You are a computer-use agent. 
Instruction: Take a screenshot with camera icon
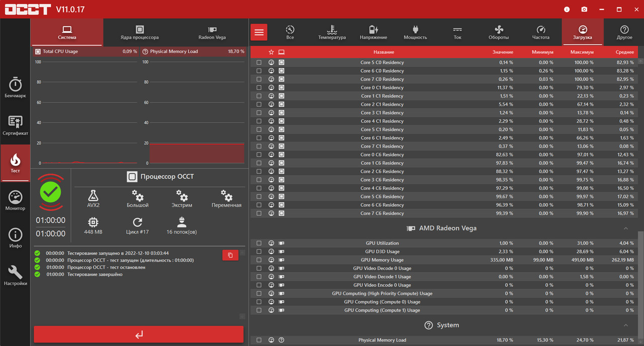pos(584,9)
